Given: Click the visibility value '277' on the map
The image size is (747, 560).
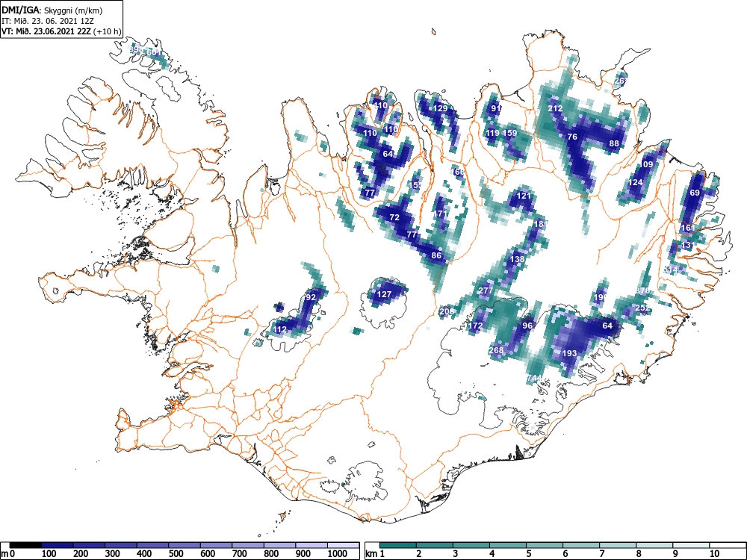Looking at the screenshot, I should [486, 290].
